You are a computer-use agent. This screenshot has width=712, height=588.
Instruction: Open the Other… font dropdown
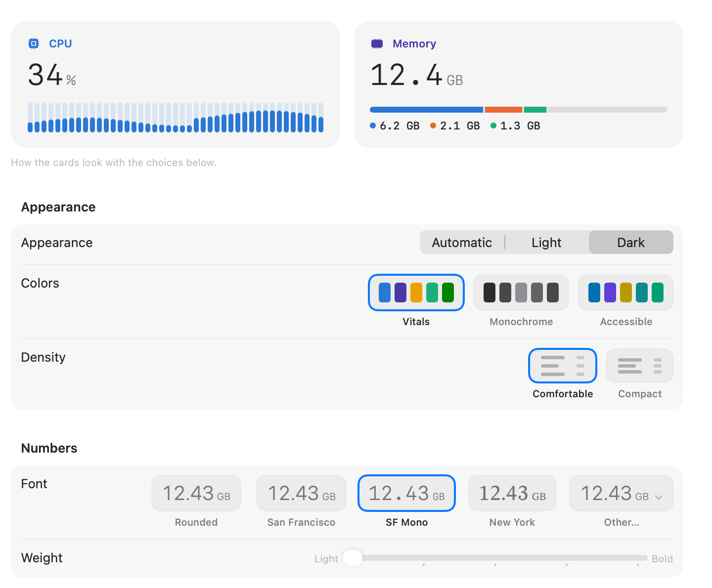[622, 493]
